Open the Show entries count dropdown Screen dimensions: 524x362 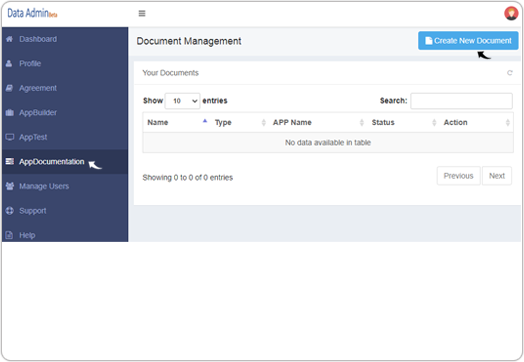pyautogui.click(x=182, y=101)
